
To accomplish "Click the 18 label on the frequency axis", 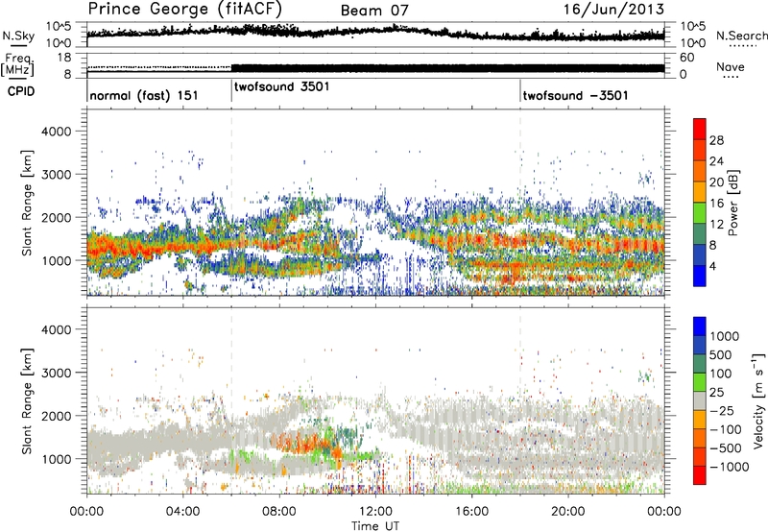I will click(x=64, y=58).
